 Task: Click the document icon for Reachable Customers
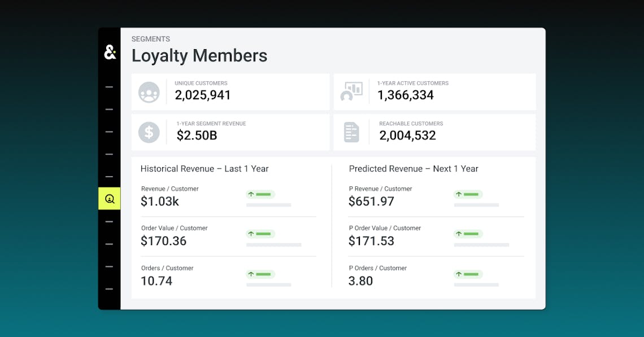click(351, 131)
